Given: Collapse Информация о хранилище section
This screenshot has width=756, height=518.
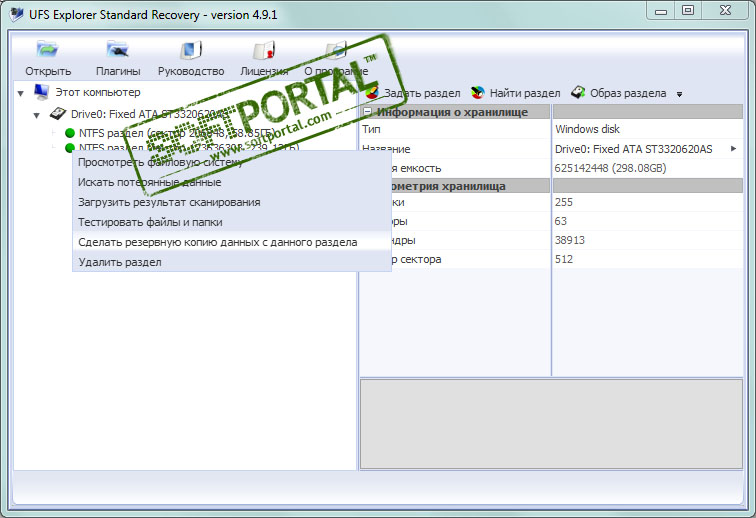Looking at the screenshot, I should [x=367, y=112].
